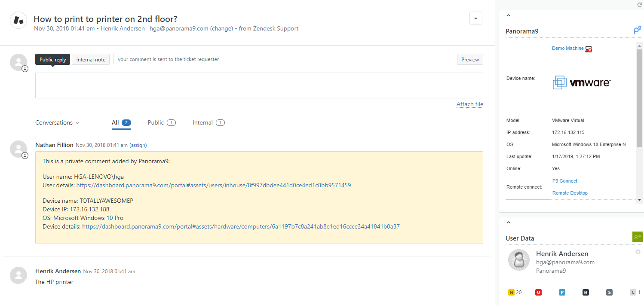Click Panorama9 panel scroll down arrow
The height and width of the screenshot is (305, 644).
(x=640, y=200)
